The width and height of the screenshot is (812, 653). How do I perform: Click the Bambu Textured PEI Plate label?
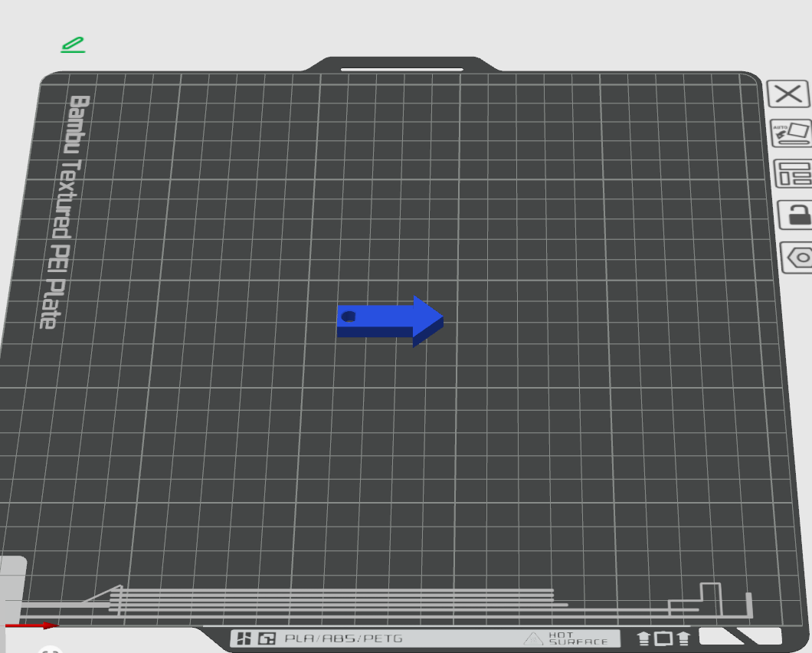tap(65, 212)
